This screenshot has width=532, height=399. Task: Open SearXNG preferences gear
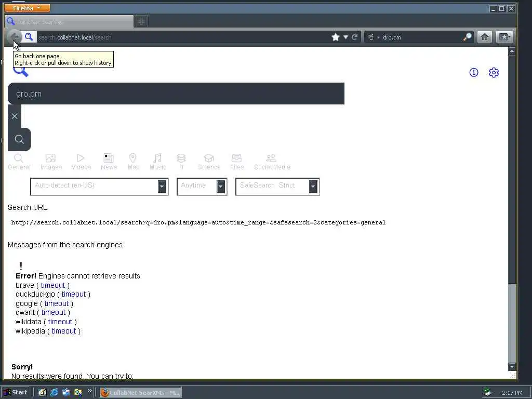[x=494, y=72]
